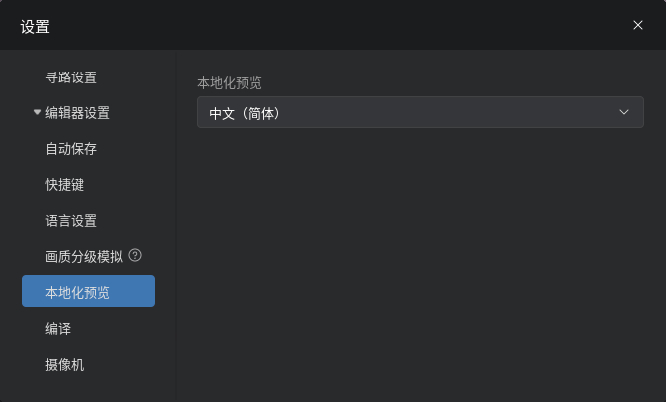The height and width of the screenshot is (402, 666).
Task: Open the 中文（简体）combo box
Action: [x=420, y=112]
